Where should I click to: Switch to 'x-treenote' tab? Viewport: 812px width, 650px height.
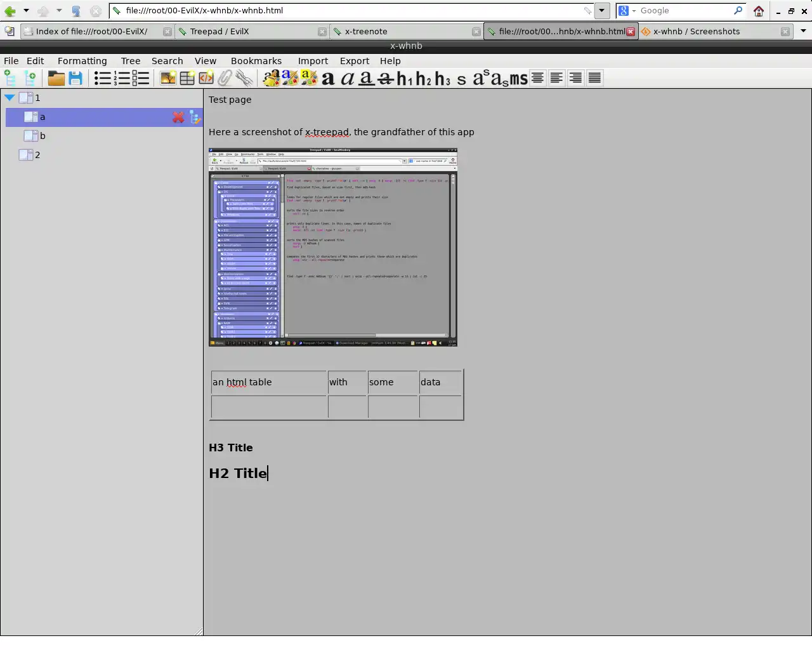tap(406, 31)
